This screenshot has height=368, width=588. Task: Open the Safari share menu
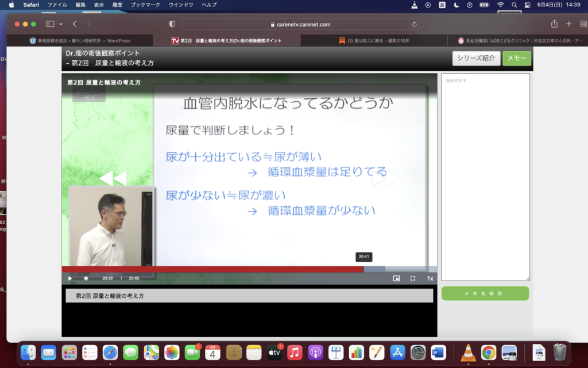(554, 24)
